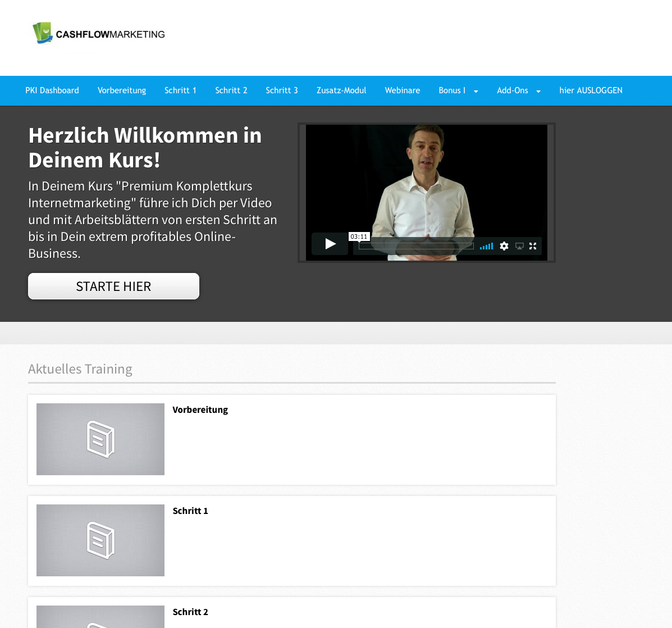672x628 pixels.
Task: Open the Schritt 2 training thumbnail
Action: (100, 616)
